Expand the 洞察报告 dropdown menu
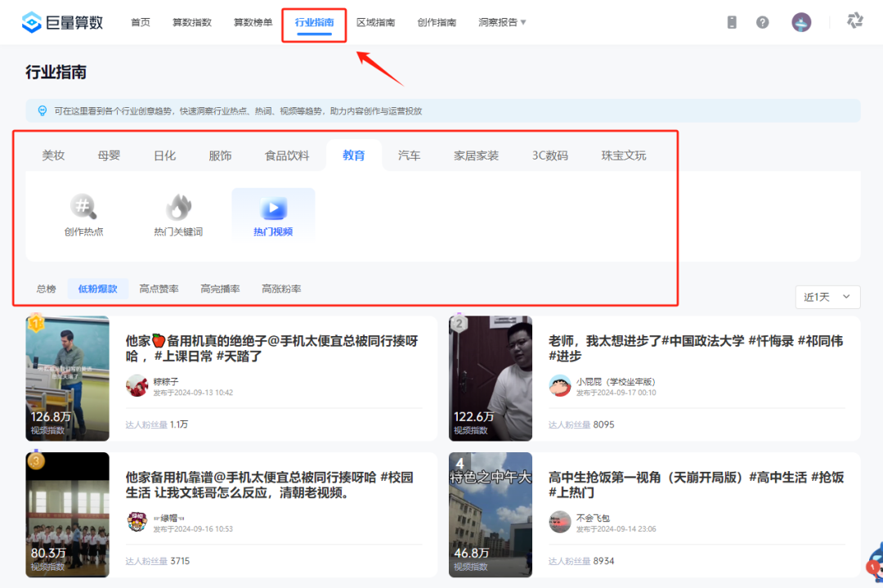Image resolution: width=883 pixels, height=588 pixels. (497, 22)
